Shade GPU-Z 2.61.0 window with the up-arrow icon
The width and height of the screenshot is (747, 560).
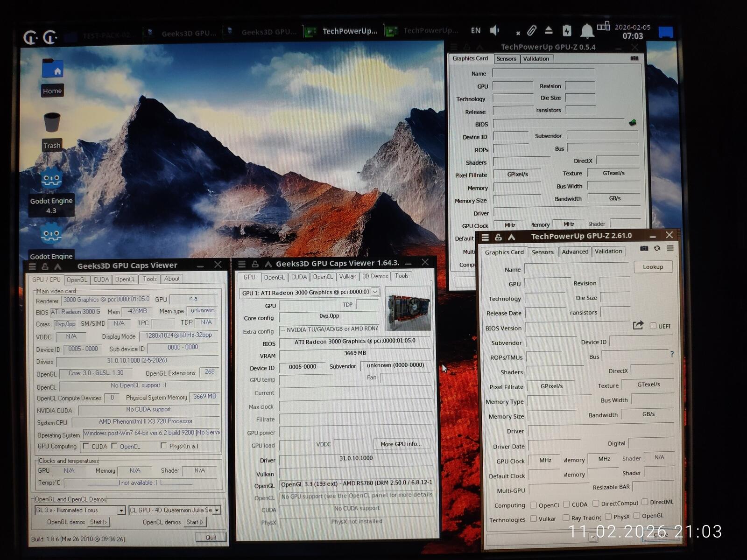(512, 237)
